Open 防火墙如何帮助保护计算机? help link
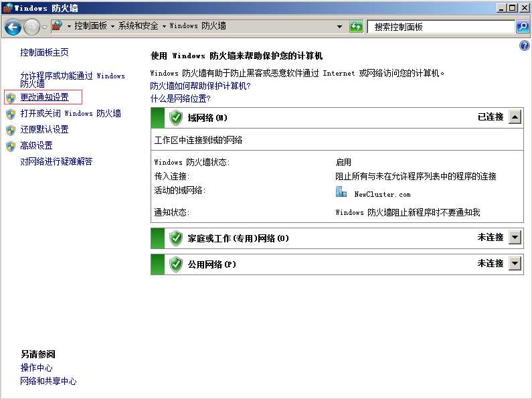 pyautogui.click(x=201, y=86)
